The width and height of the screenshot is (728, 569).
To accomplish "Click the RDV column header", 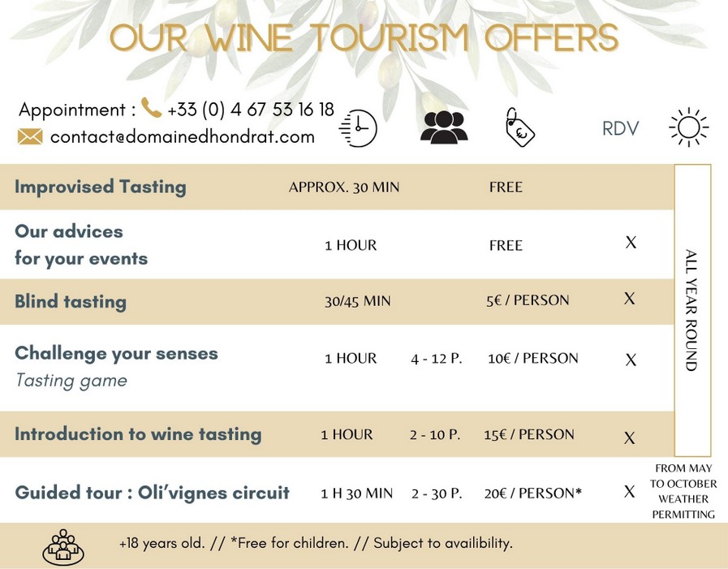I will 620,128.
